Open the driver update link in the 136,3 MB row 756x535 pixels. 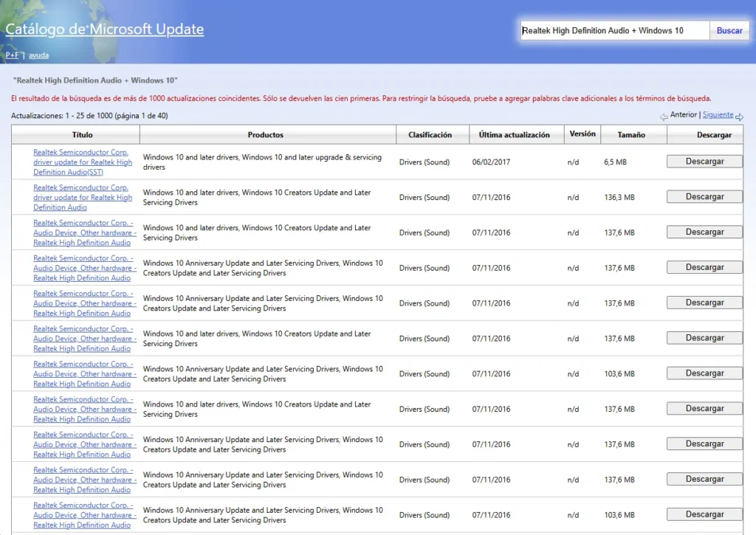point(83,197)
